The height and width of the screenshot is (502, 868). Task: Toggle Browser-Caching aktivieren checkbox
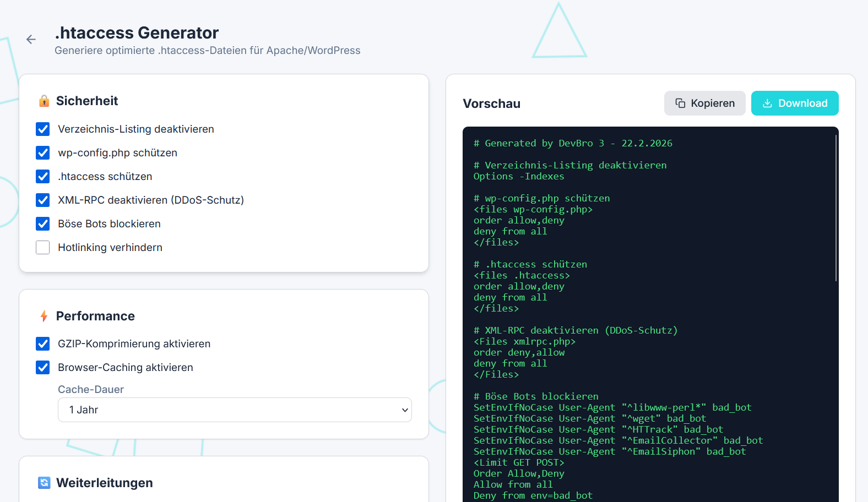click(x=43, y=367)
